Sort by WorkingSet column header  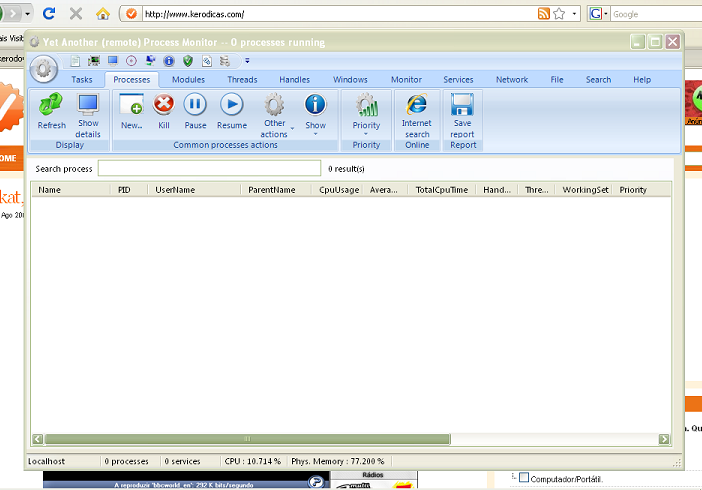(584, 190)
